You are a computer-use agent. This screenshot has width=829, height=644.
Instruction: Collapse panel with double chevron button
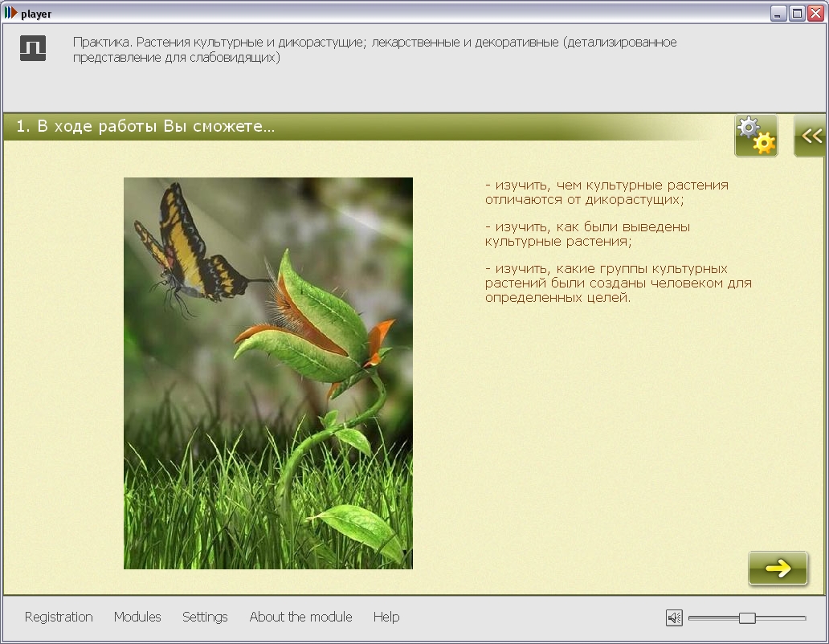811,136
